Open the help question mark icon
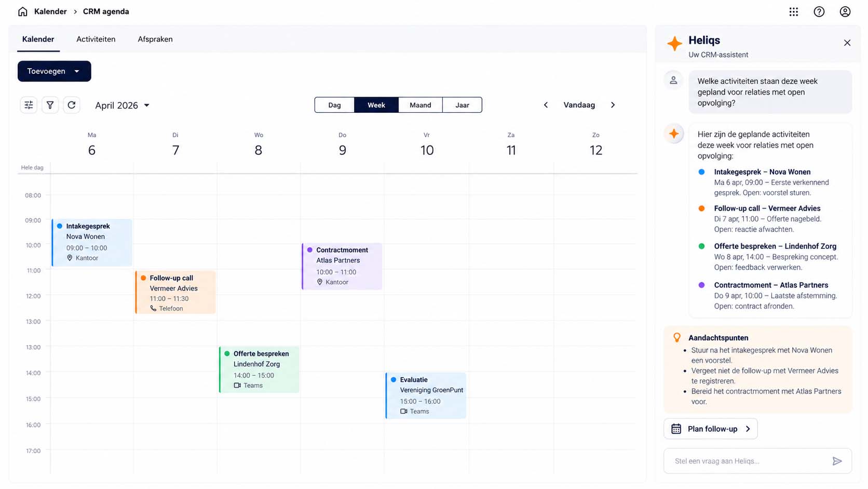Screen dimensions: 868x489 [x=819, y=11]
